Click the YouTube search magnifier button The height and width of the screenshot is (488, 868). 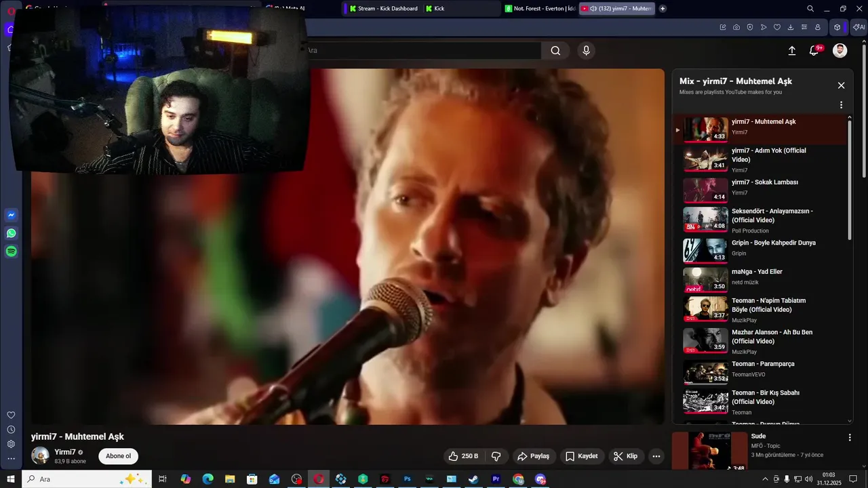coord(555,50)
